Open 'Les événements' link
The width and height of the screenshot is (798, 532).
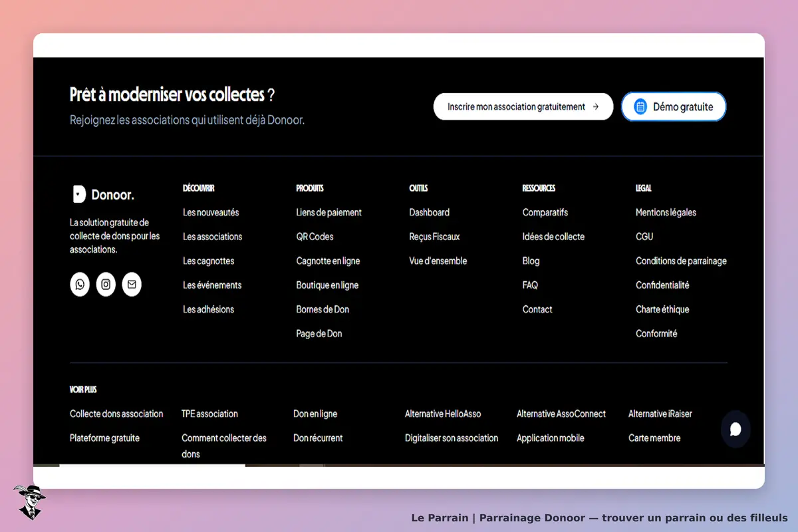pyautogui.click(x=212, y=285)
